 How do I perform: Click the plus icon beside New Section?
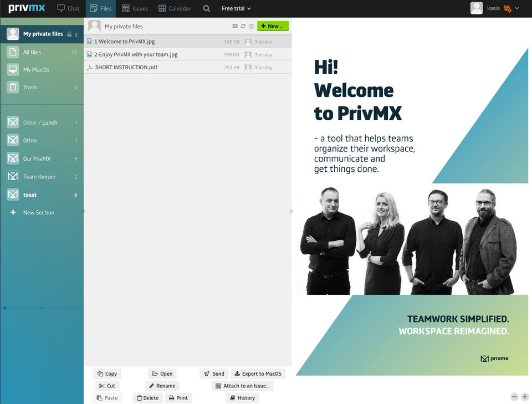13,212
